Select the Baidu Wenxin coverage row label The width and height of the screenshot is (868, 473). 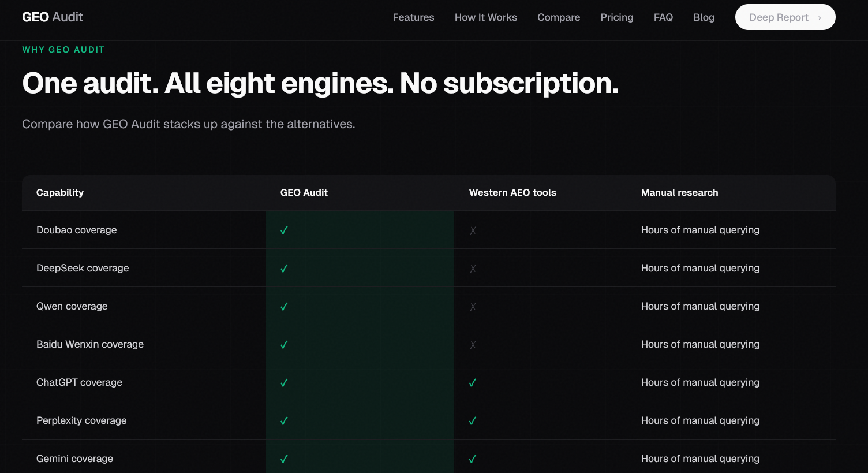(90, 344)
